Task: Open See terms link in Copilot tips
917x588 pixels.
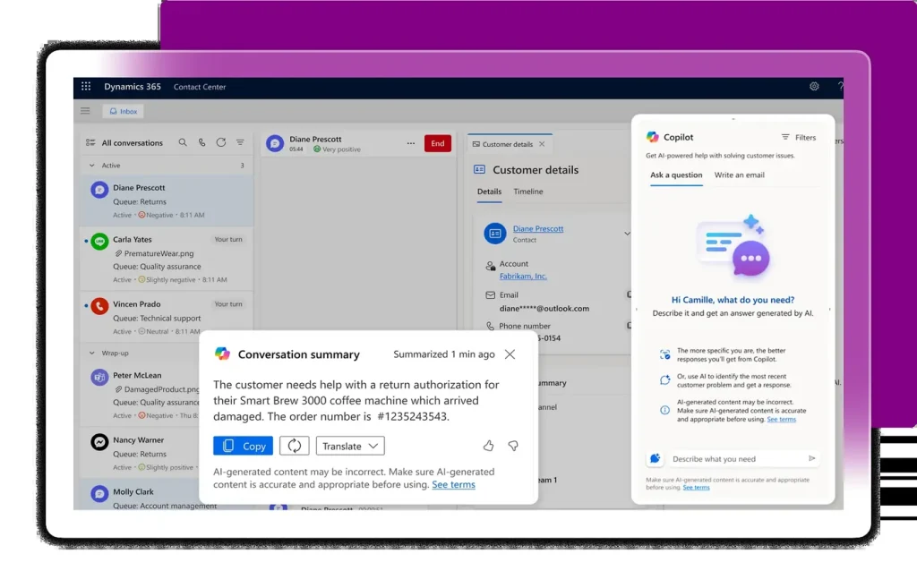Action: pyautogui.click(x=781, y=419)
